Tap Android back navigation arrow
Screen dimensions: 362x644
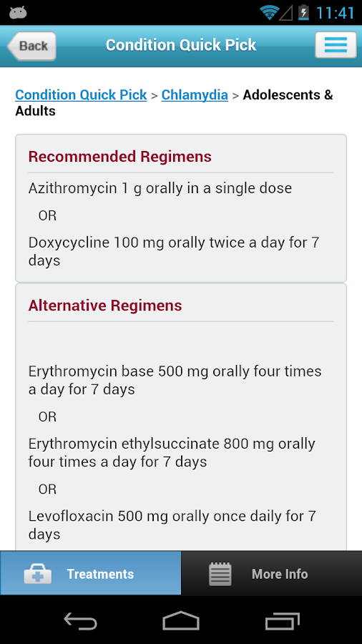click(x=80, y=620)
